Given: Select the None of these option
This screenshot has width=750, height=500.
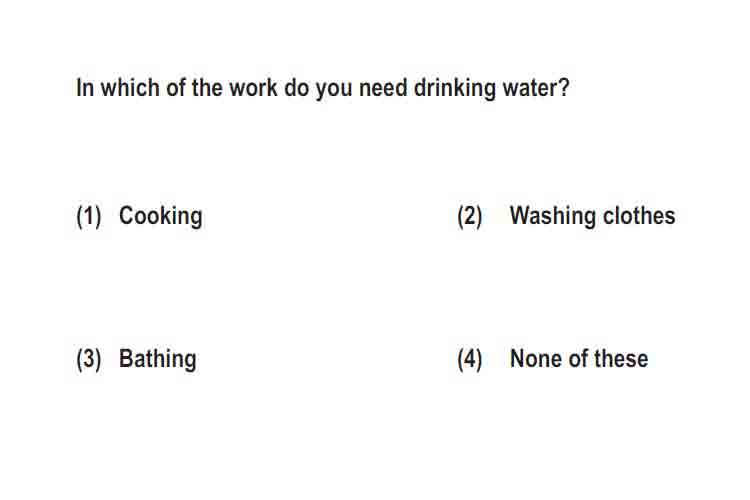Looking at the screenshot, I should point(579,359).
